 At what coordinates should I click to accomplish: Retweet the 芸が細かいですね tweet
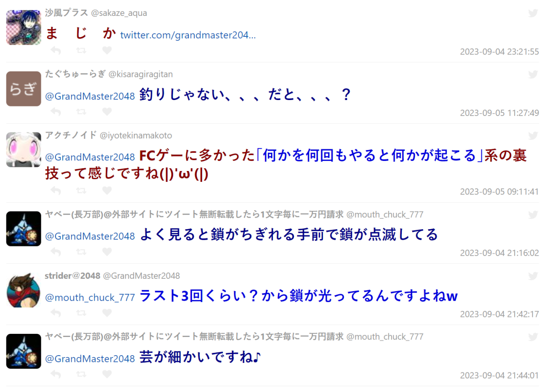(81, 374)
